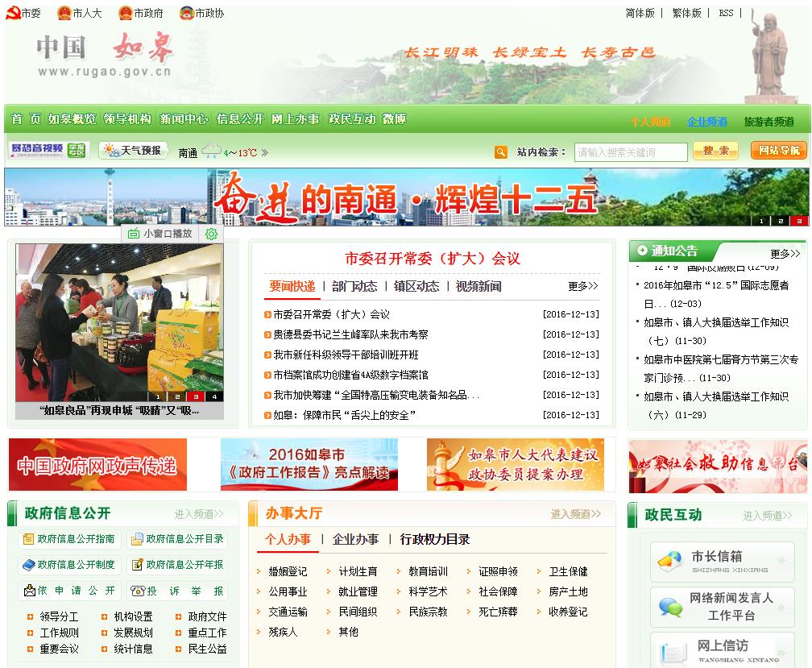The image size is (812, 668).
Task: Open the 市人大 emblem link
Action: click(79, 13)
